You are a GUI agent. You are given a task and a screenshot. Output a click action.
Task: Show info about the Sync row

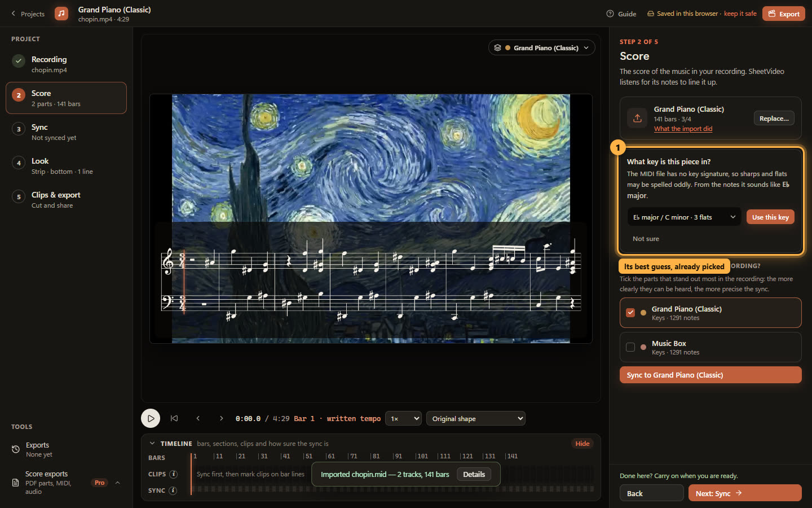click(173, 491)
